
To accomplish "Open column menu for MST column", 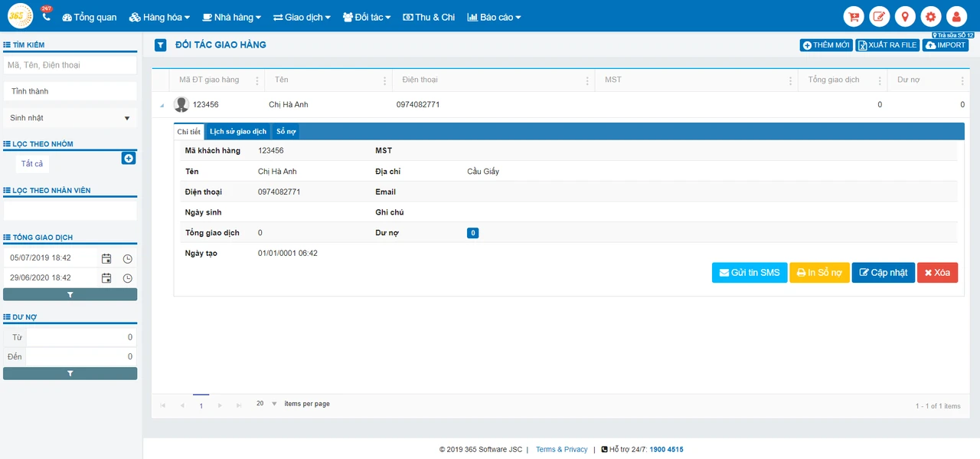I will 791,80.
